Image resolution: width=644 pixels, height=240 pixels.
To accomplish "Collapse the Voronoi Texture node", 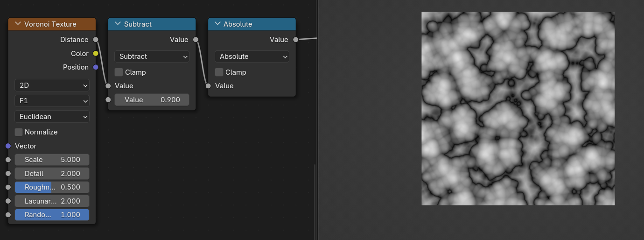I will [x=18, y=24].
